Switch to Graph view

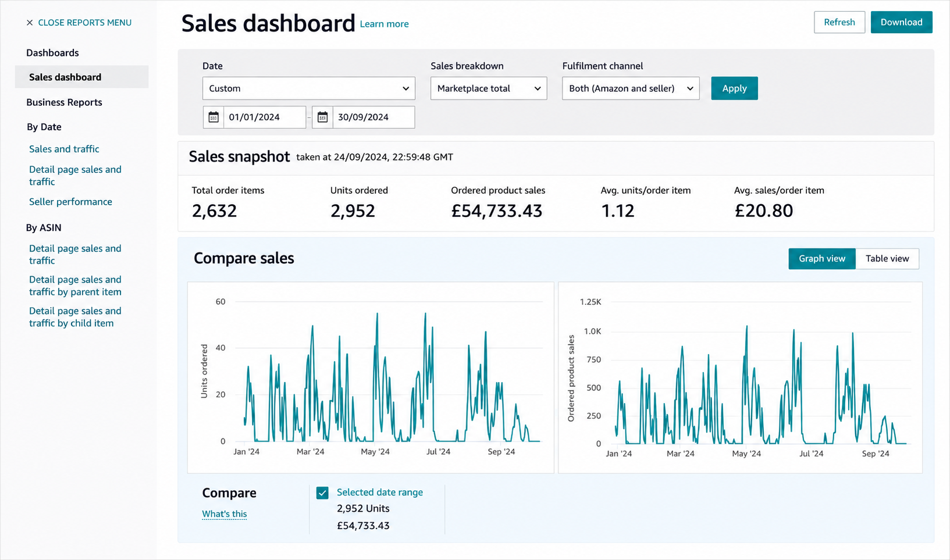(x=821, y=259)
